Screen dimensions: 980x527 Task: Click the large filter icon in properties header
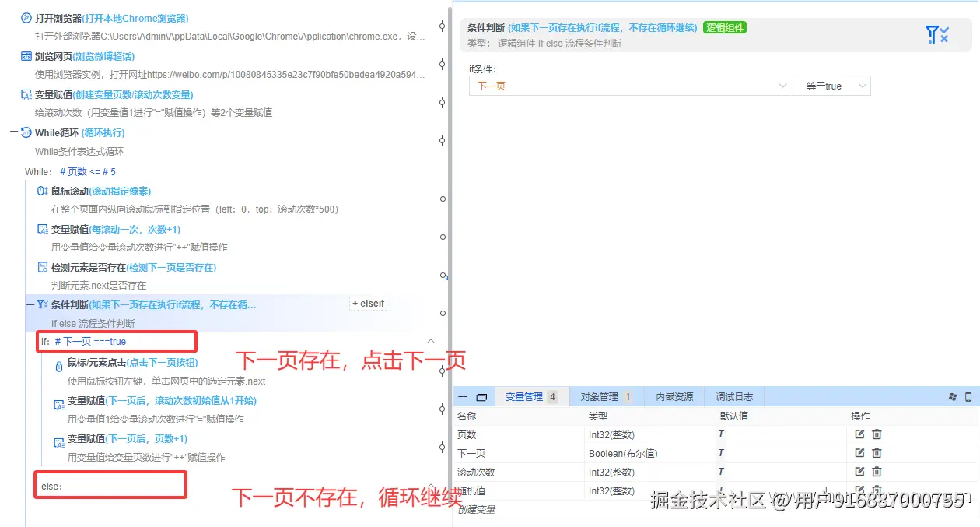[x=936, y=34]
